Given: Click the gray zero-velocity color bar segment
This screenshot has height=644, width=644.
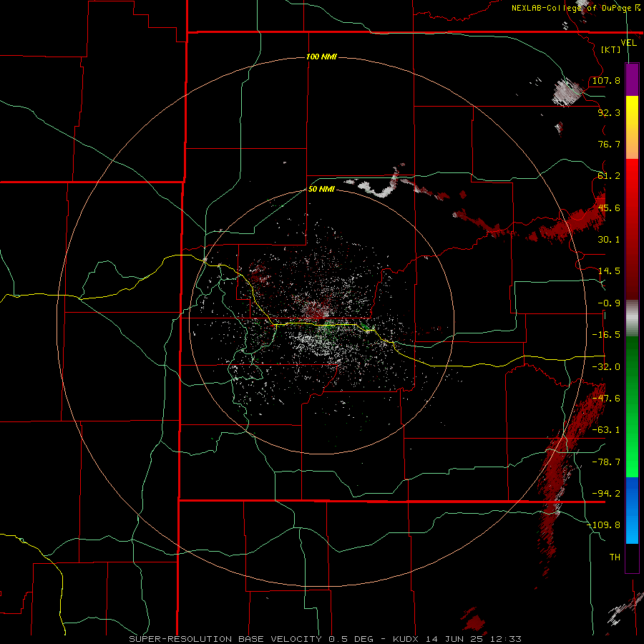Looking at the screenshot, I should coord(632,318).
